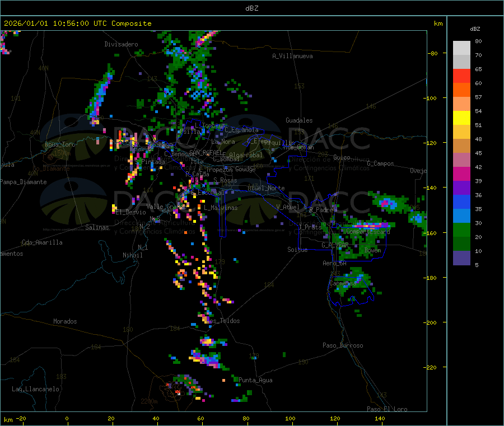Click the 'Nihuil' place label
This screenshot has height=426, width=504.
click(132, 255)
